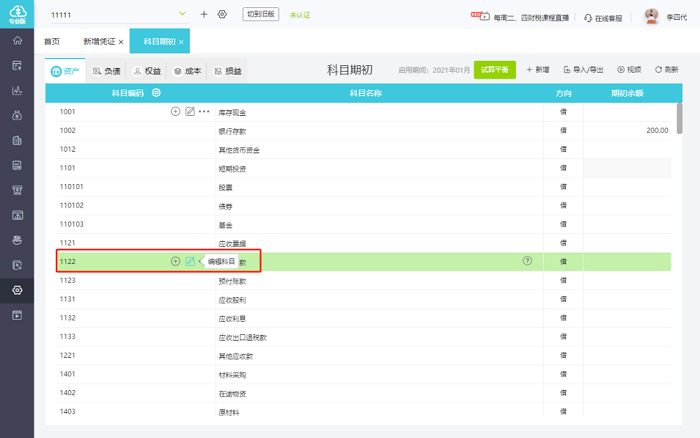
Task: Click the 期初余额 column header
Action: (627, 93)
